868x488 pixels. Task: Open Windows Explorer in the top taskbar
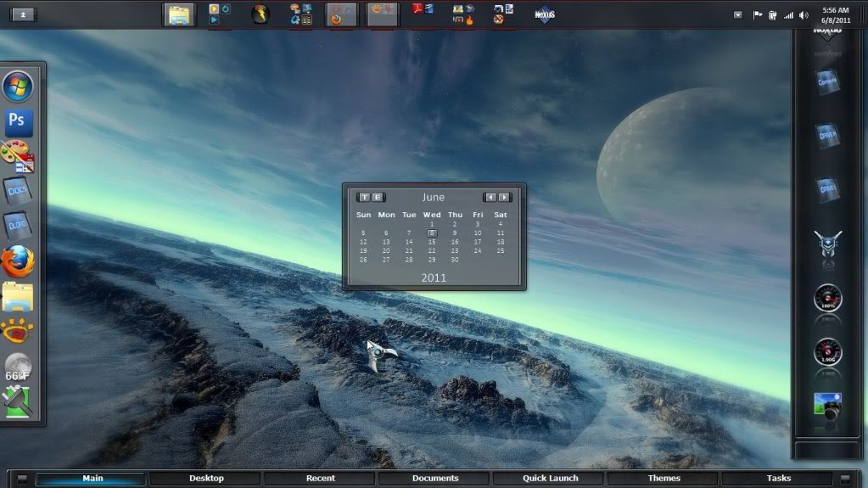(x=179, y=15)
